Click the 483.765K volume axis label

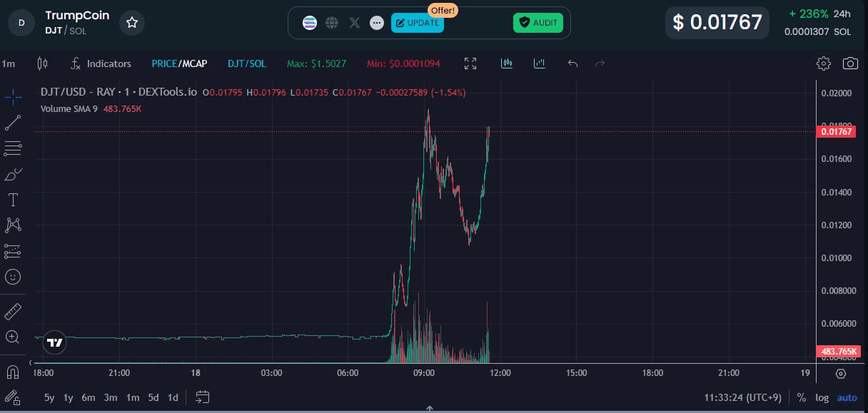click(838, 352)
